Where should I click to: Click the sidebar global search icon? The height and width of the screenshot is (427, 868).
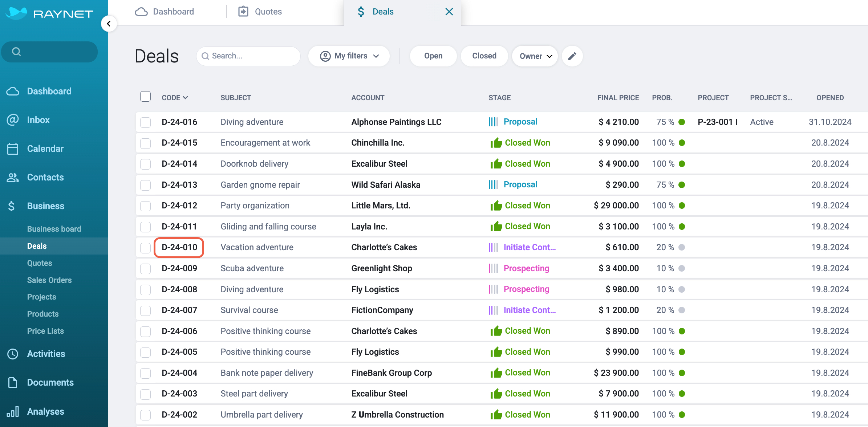click(16, 52)
